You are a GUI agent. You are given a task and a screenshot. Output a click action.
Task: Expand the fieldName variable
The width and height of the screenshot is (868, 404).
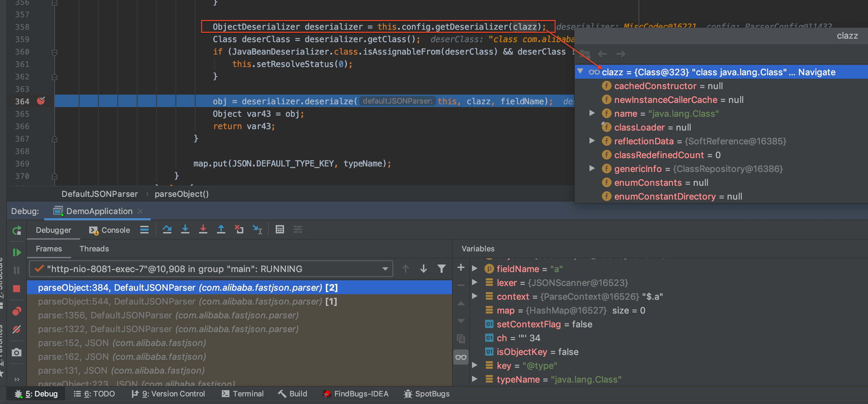coord(474,269)
